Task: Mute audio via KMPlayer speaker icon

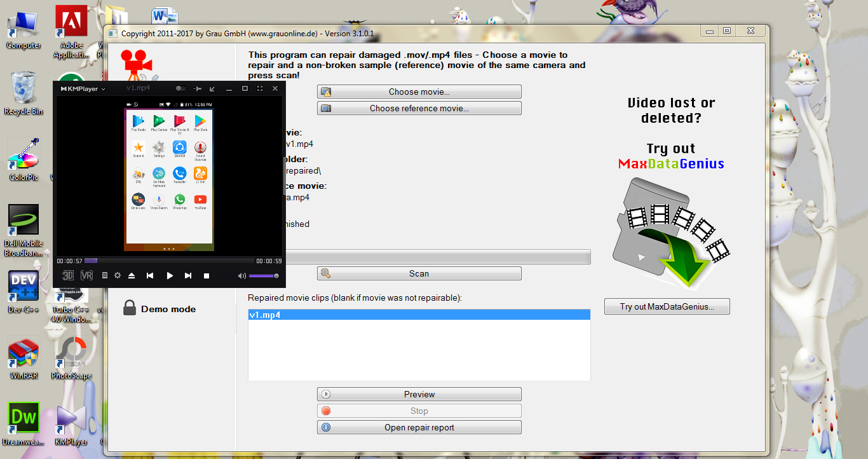Action: 241,276
